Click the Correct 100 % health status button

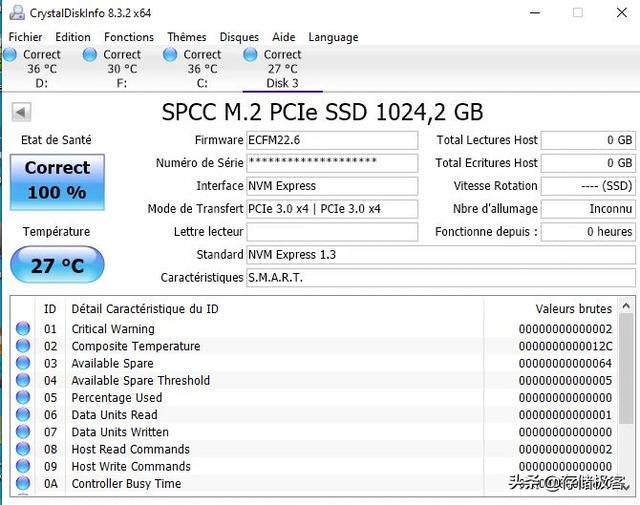point(57,182)
